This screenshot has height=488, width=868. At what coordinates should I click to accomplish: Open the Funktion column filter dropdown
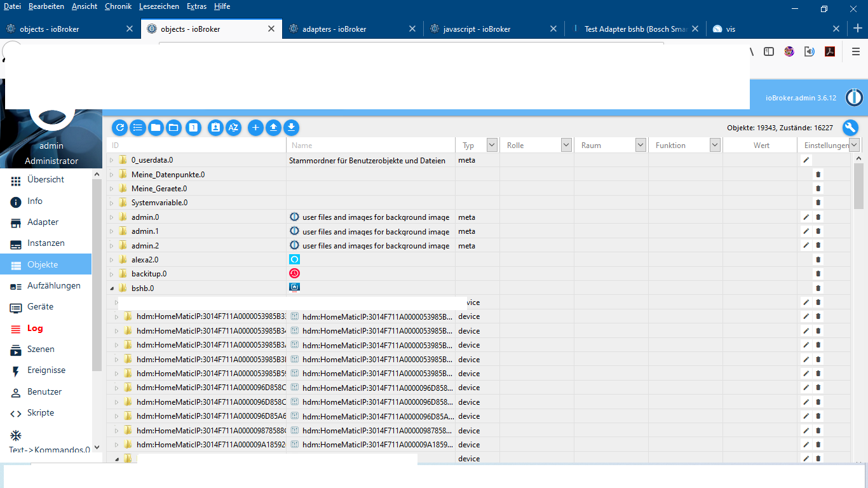[715, 145]
